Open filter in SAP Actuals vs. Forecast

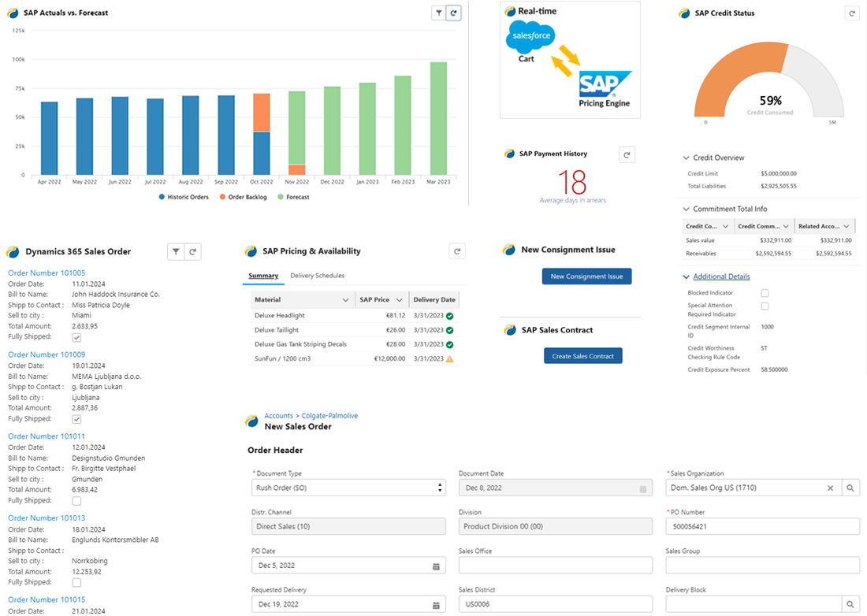pyautogui.click(x=438, y=13)
